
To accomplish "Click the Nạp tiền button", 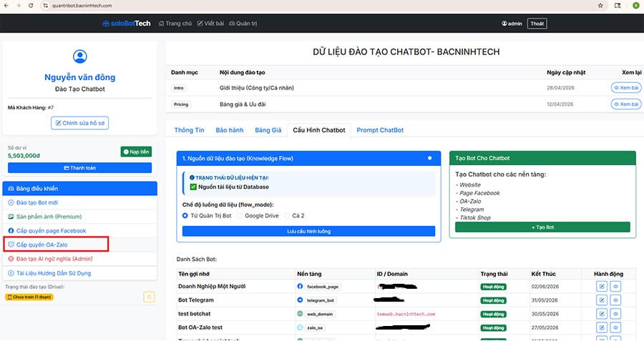I will [137, 152].
